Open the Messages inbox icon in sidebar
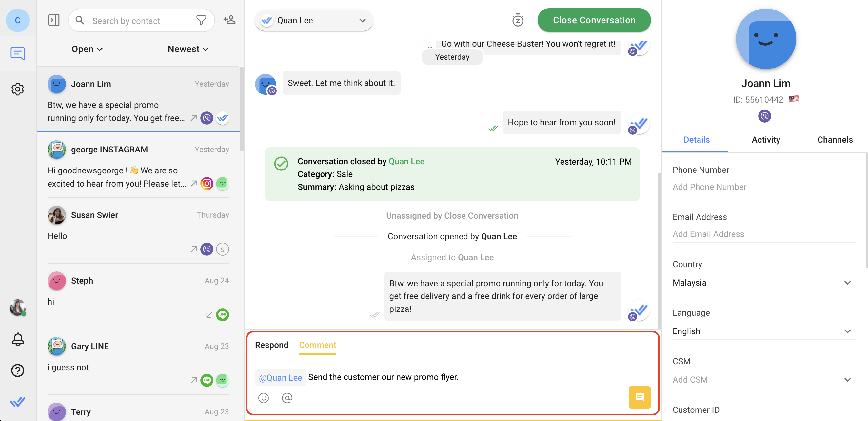Image resolution: width=868 pixels, height=421 pixels. click(x=17, y=53)
